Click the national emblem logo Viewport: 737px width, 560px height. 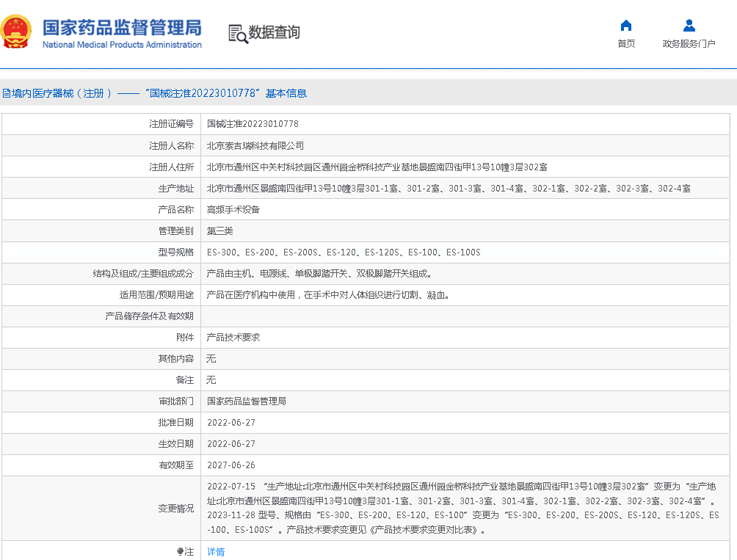click(16, 32)
